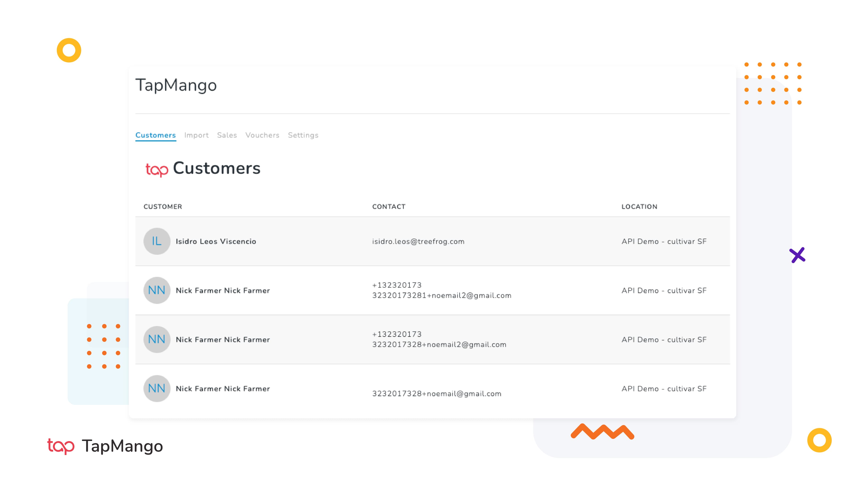Switch to the Sales tab
The width and height of the screenshot is (868, 488).
[227, 135]
